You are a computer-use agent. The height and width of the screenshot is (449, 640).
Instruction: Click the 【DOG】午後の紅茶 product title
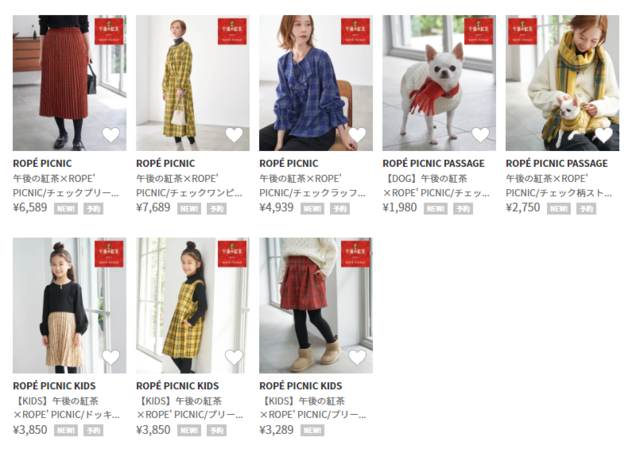pyautogui.click(x=436, y=185)
